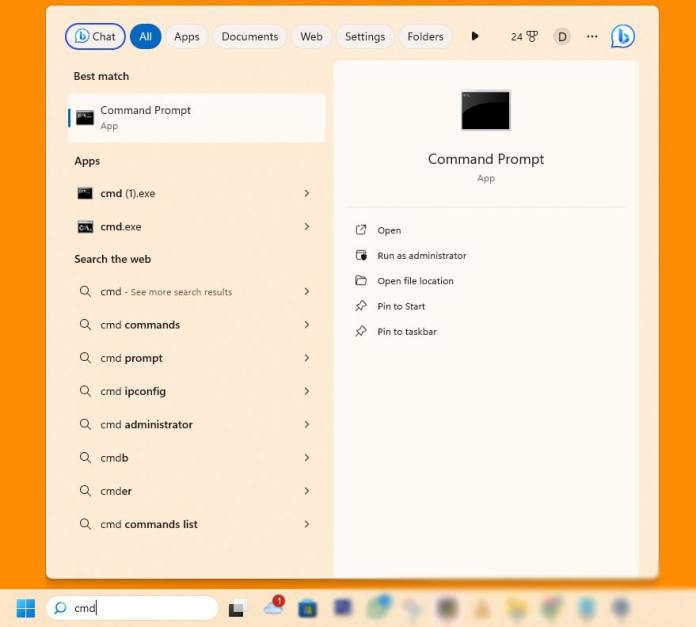The image size is (696, 627).
Task: Click the Pin to taskbar pin icon
Action: tap(361, 331)
